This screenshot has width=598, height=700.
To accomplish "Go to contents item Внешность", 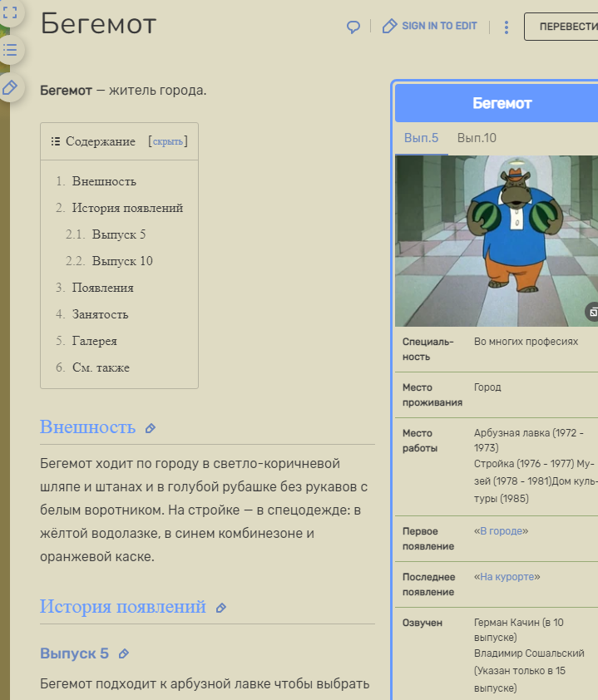I will (104, 181).
